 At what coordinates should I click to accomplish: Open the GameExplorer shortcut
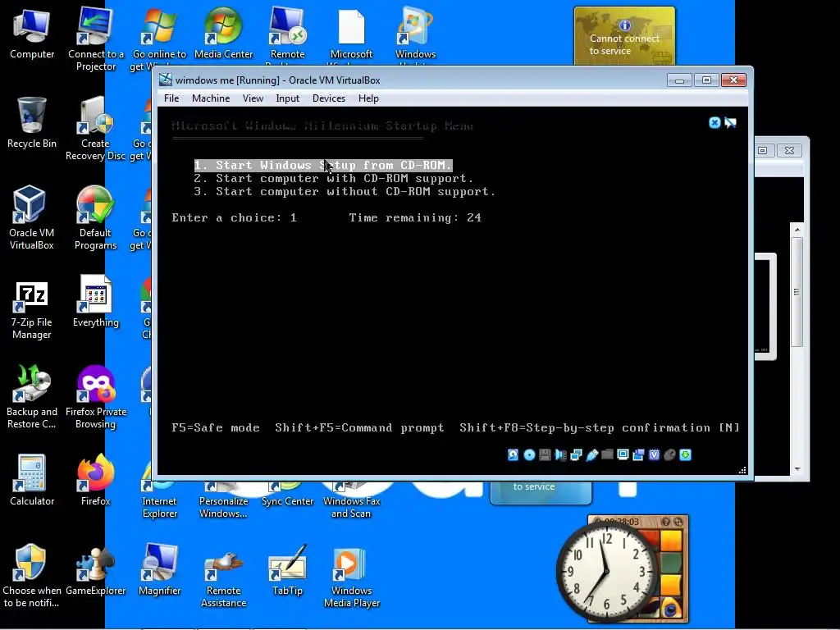(96, 570)
